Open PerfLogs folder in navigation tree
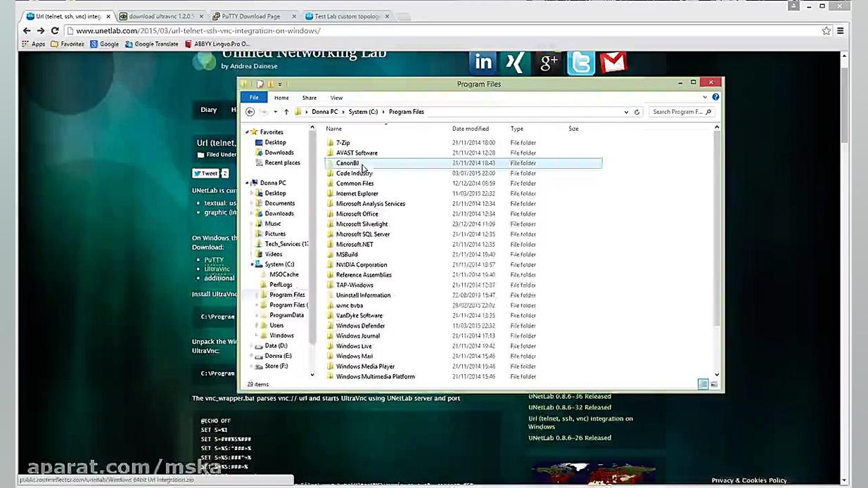868x488 pixels. coord(281,285)
